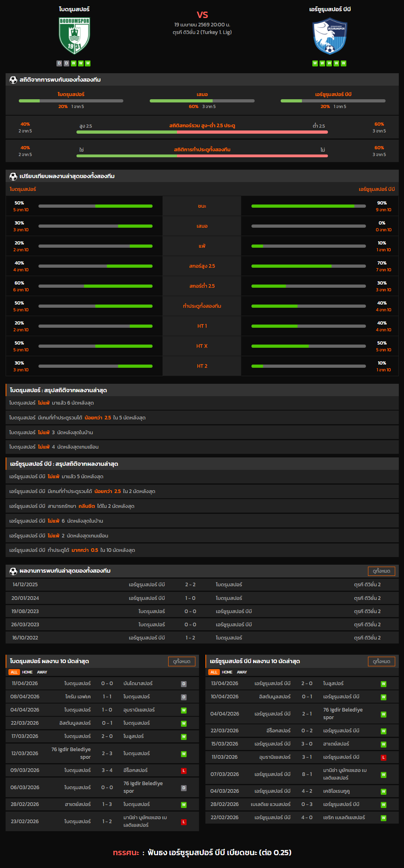The height and width of the screenshot is (868, 404).
Task: Click soccer ball icon beside head-to-head stats header
Action: point(13,80)
